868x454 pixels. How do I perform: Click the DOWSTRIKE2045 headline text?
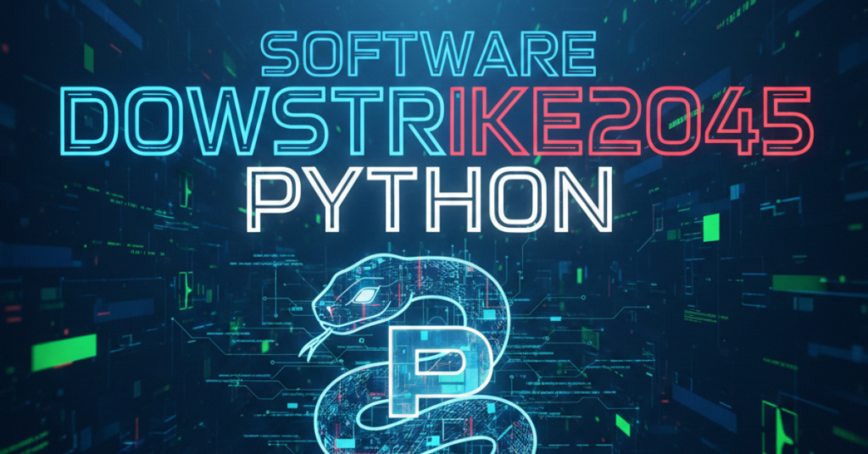pos(437,121)
